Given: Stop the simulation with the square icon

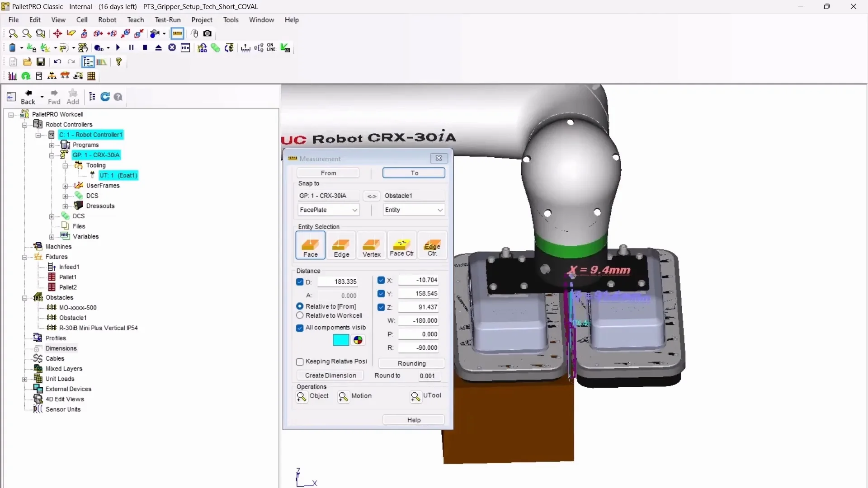Looking at the screenshot, I should pos(145,48).
